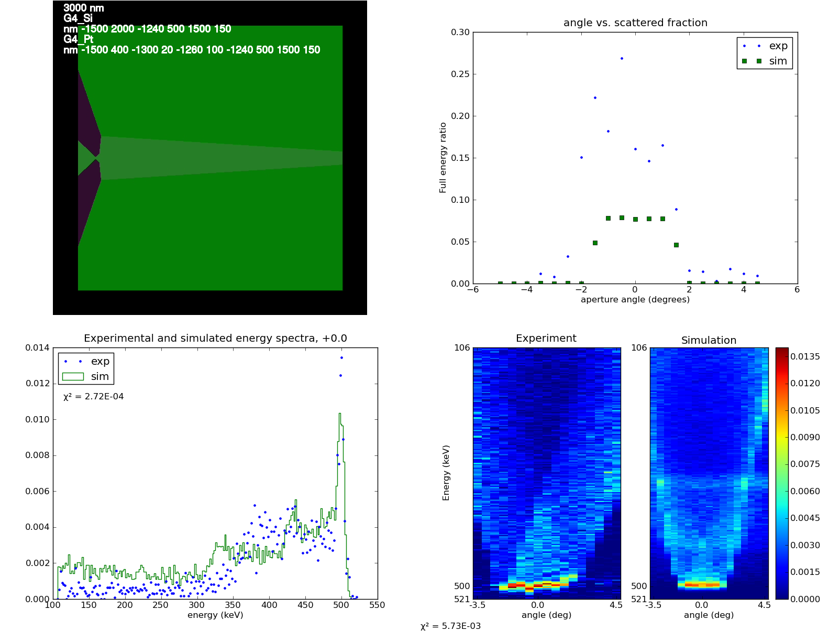Click the '-3.5' tick under Simulation heatmap
This screenshot has height=631, width=840.
point(653,605)
